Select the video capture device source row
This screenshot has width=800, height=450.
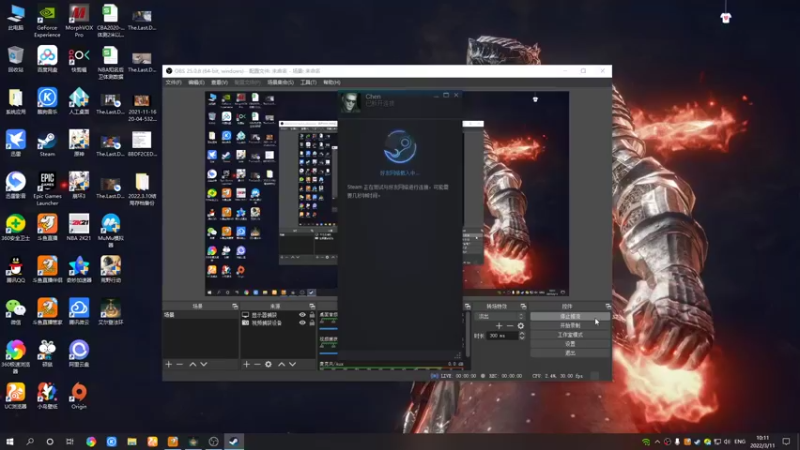tap(278, 322)
